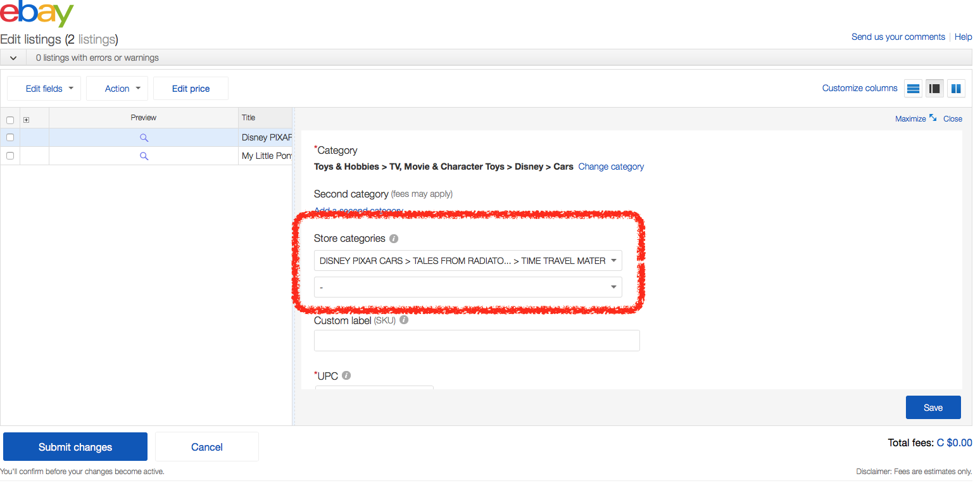Preview the Disney PIXAR listing via the magnifier
The image size is (980, 483).
point(144,137)
